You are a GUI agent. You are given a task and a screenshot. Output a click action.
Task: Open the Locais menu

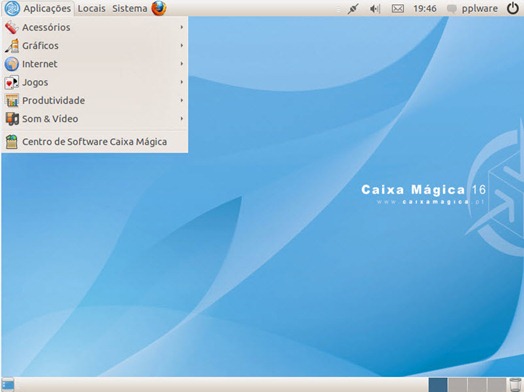(92, 8)
